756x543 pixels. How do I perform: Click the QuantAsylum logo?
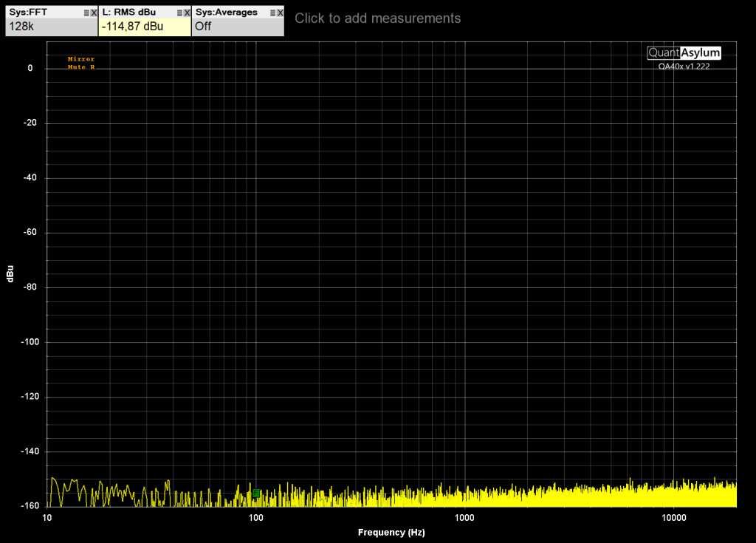tap(684, 52)
